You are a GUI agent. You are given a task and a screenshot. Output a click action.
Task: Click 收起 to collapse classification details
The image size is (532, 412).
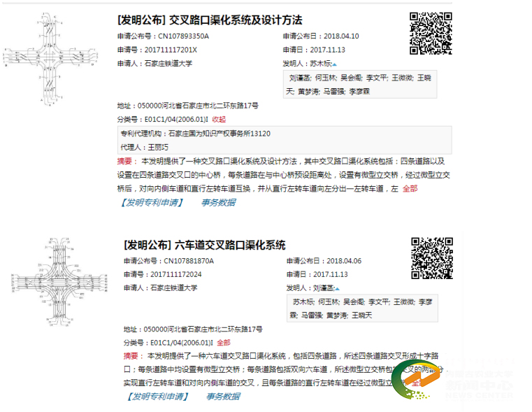(219, 120)
